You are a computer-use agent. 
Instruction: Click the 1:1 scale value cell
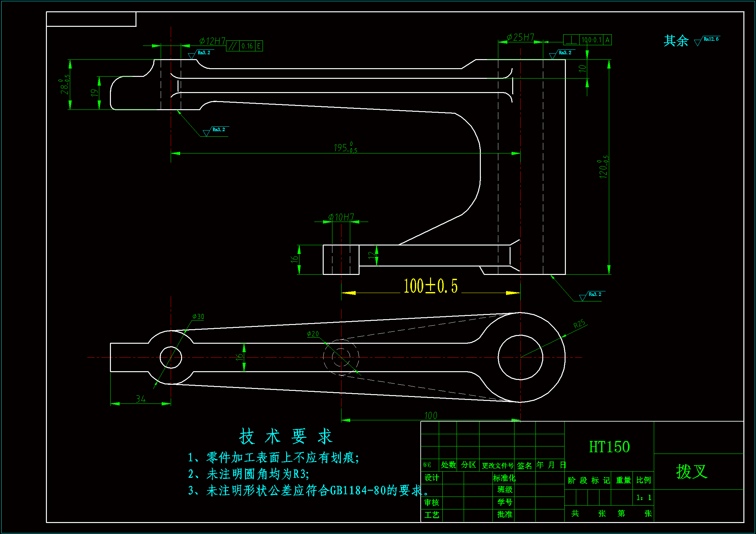tap(644, 497)
